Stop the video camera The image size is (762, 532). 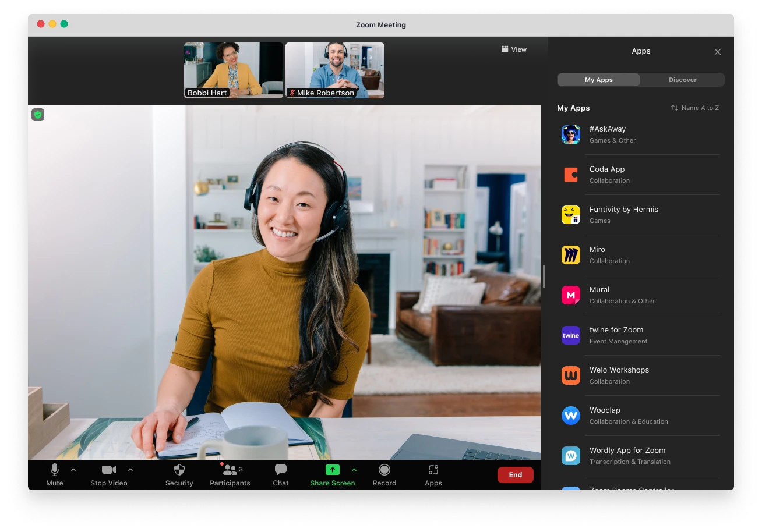point(108,474)
